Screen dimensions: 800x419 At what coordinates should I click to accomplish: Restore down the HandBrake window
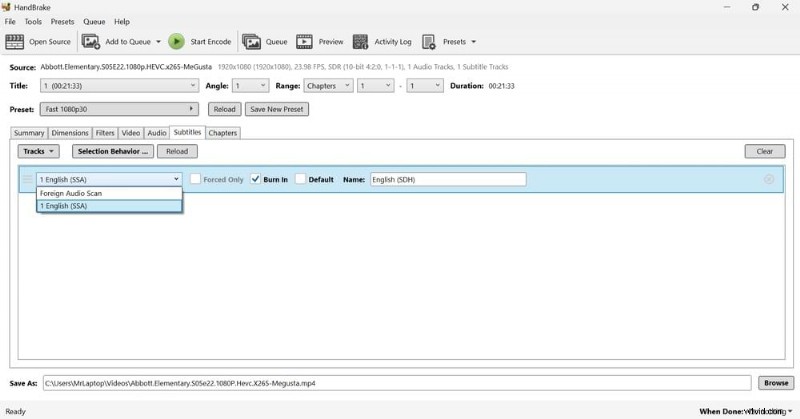tap(756, 7)
